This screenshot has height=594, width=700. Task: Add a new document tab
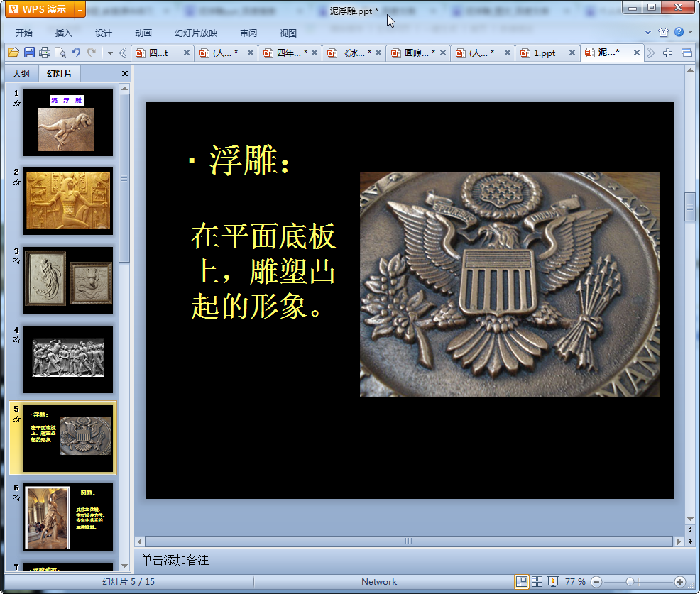point(667,53)
